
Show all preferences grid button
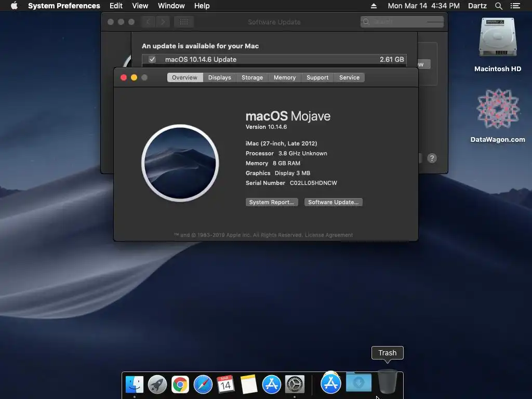coord(184,22)
